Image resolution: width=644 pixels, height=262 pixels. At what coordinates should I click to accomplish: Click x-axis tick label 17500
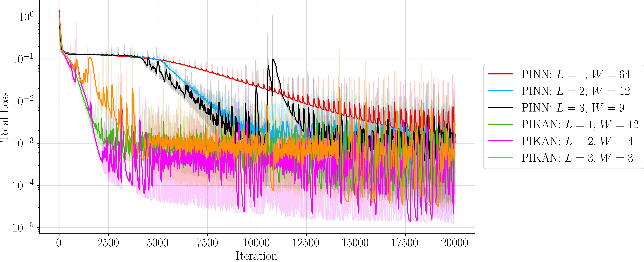coord(405,243)
